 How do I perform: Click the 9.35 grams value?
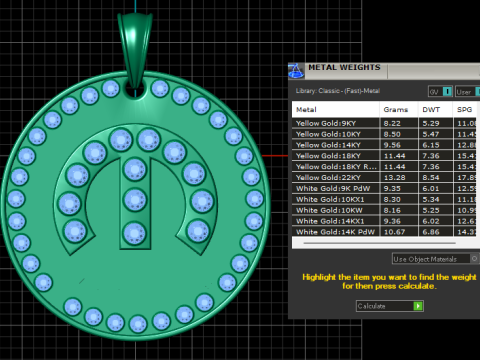[392, 189]
